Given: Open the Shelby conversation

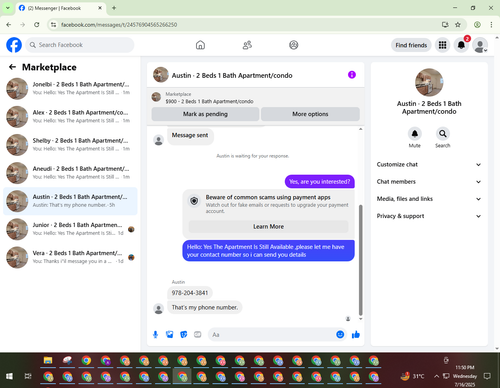Looking at the screenshot, I should point(70,145).
